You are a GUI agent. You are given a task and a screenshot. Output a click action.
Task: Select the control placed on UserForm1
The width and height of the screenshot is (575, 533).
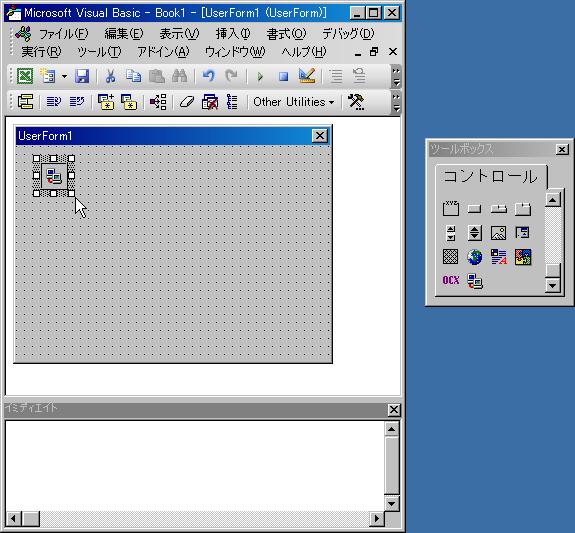54,176
